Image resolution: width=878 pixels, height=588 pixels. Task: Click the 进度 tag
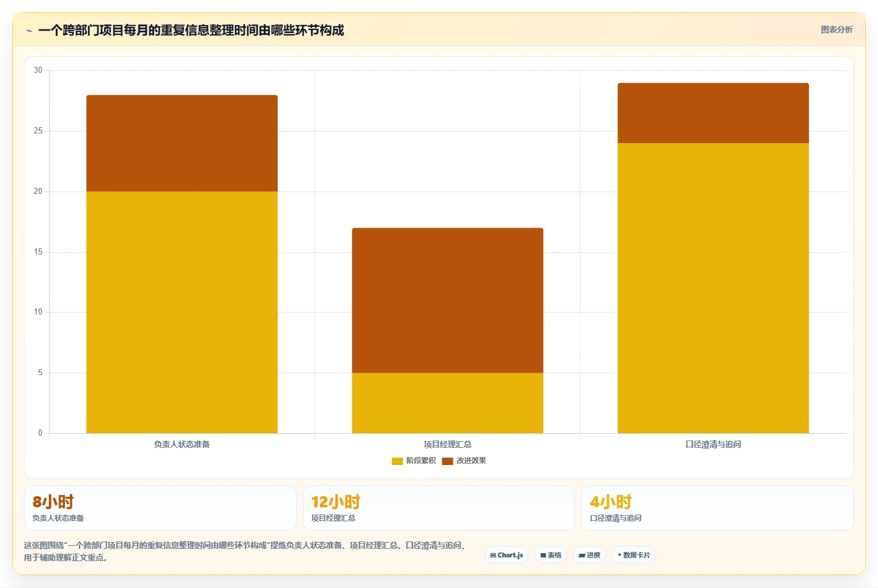pos(589,555)
